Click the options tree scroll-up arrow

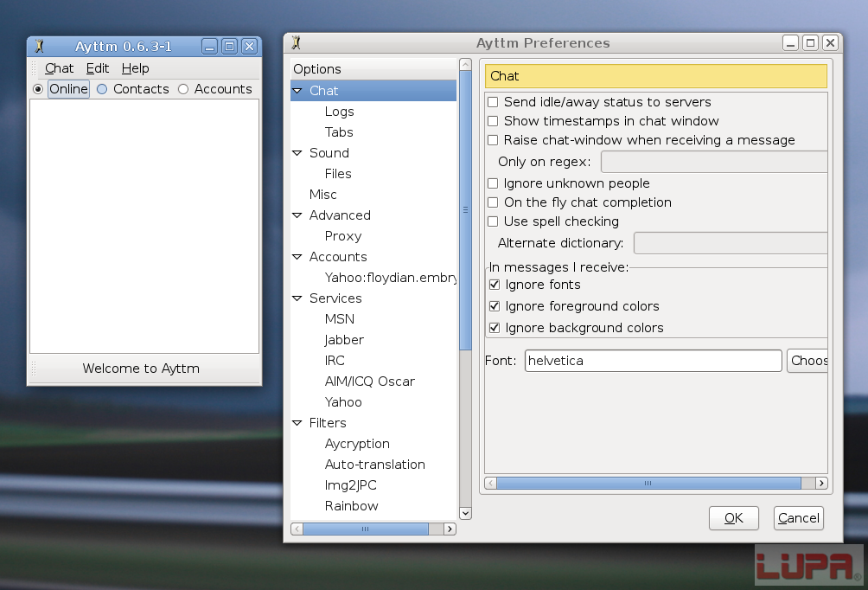(465, 64)
